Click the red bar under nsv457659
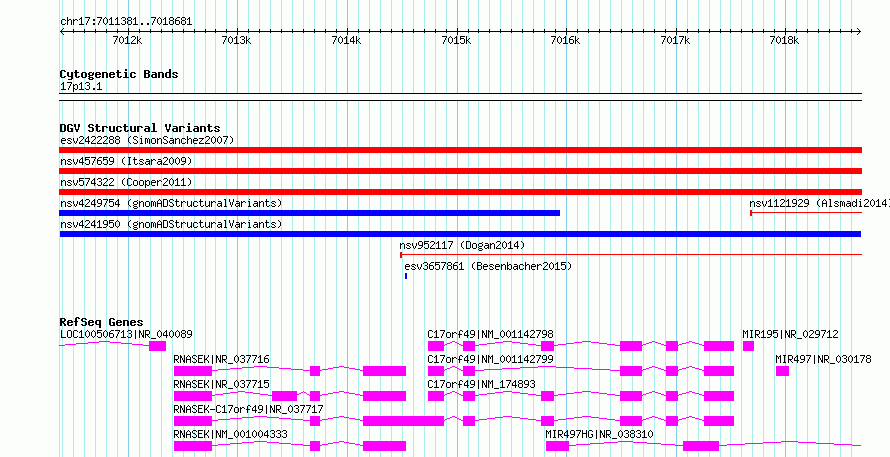 460,171
